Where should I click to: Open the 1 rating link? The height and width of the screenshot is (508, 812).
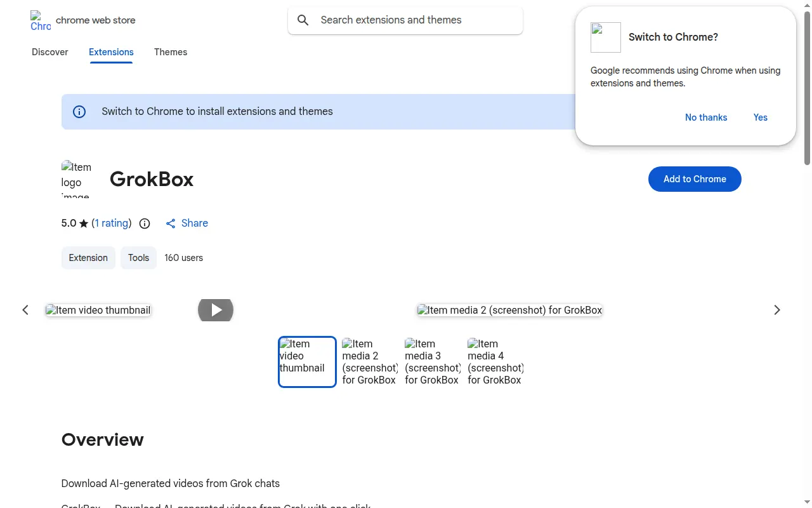112,224
